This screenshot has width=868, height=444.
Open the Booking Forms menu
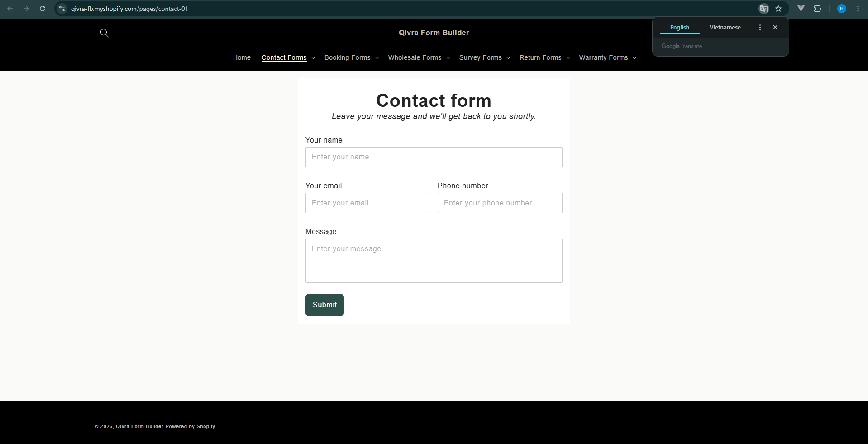(x=347, y=57)
